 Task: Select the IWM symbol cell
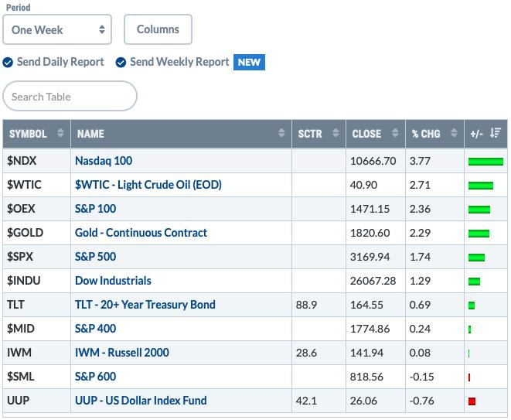coord(36,353)
